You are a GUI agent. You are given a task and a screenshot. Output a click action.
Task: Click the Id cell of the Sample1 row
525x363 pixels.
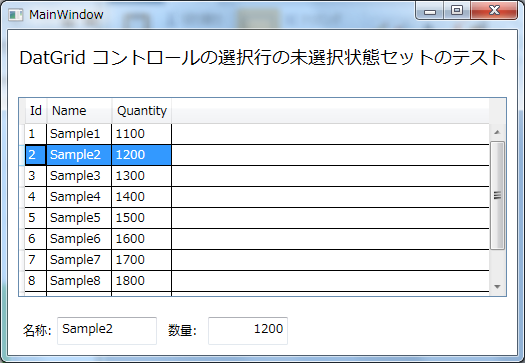[x=35, y=134]
